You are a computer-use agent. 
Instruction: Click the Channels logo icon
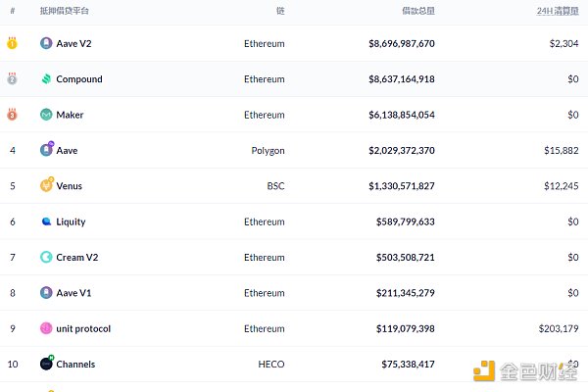coord(46,364)
